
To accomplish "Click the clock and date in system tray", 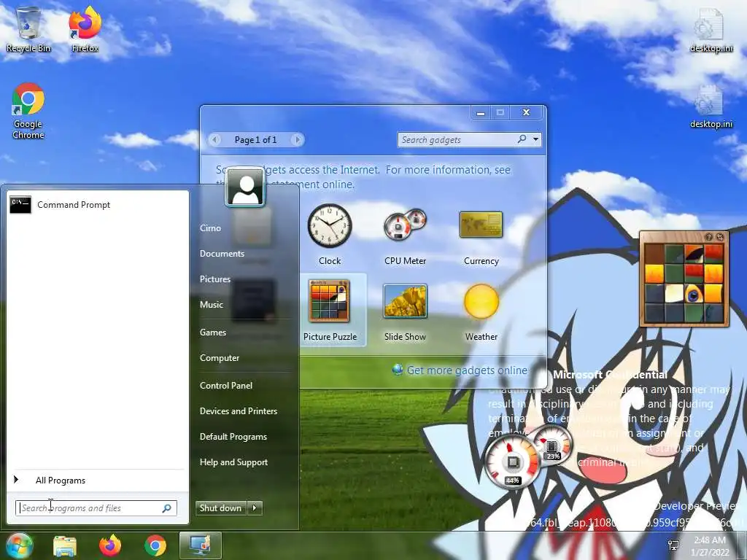I will tap(710, 546).
